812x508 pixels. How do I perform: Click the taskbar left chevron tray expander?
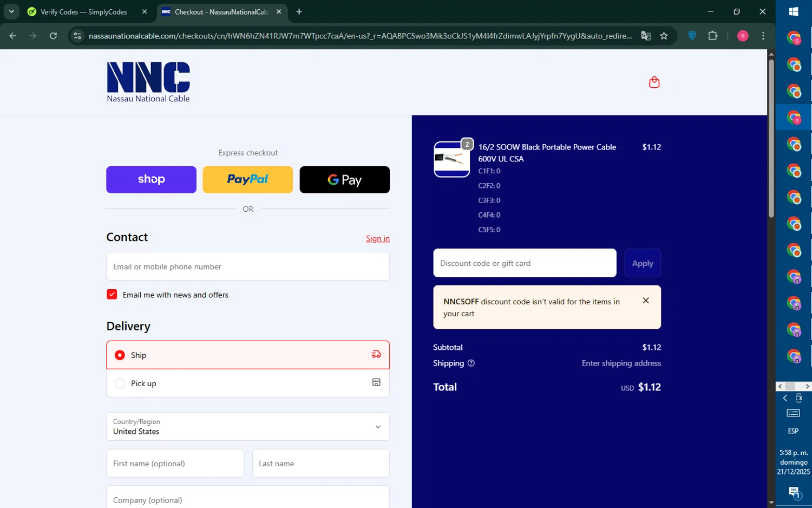click(x=785, y=398)
